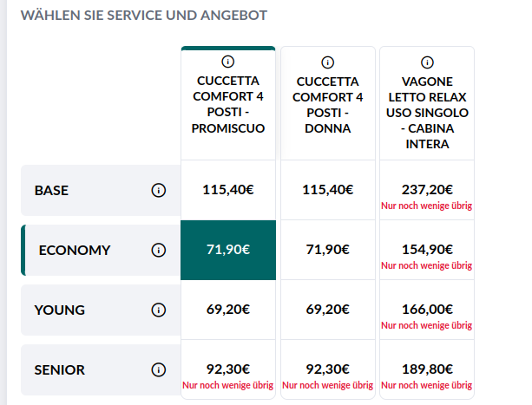Select Base price 115,40€ for Promiscuo
This screenshot has width=532, height=405.
tap(228, 190)
